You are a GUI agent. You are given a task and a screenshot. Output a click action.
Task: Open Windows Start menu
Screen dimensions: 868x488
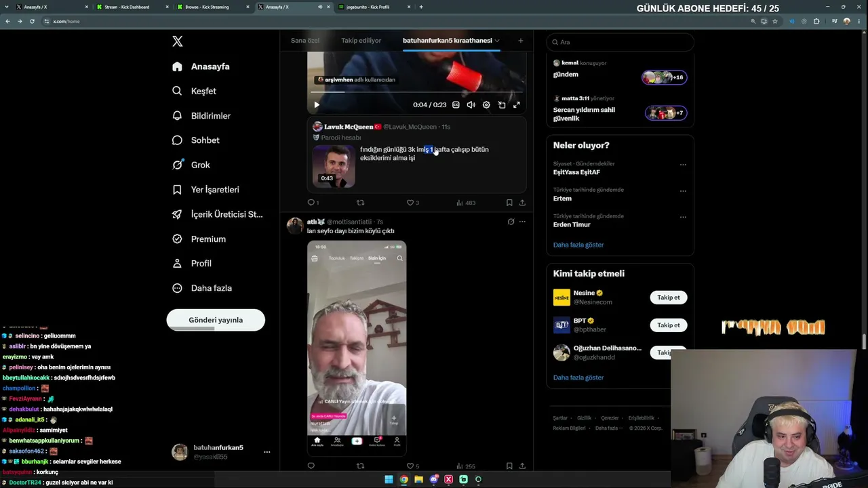tap(389, 480)
